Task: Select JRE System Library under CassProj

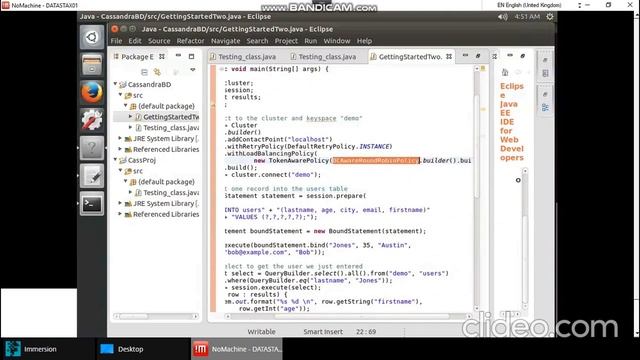Action: (x=166, y=203)
